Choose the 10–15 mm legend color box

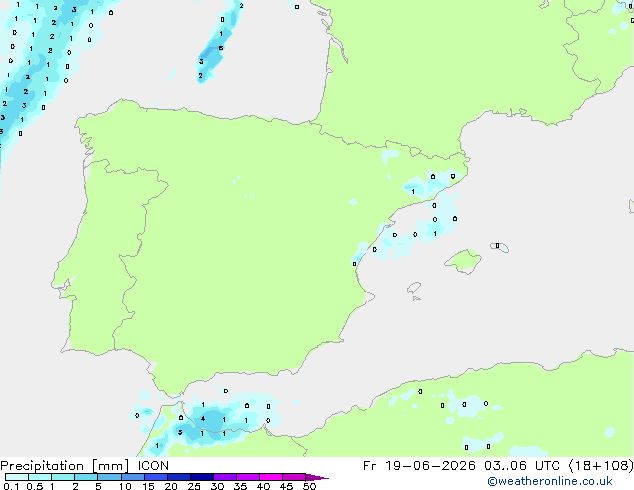click(132, 477)
